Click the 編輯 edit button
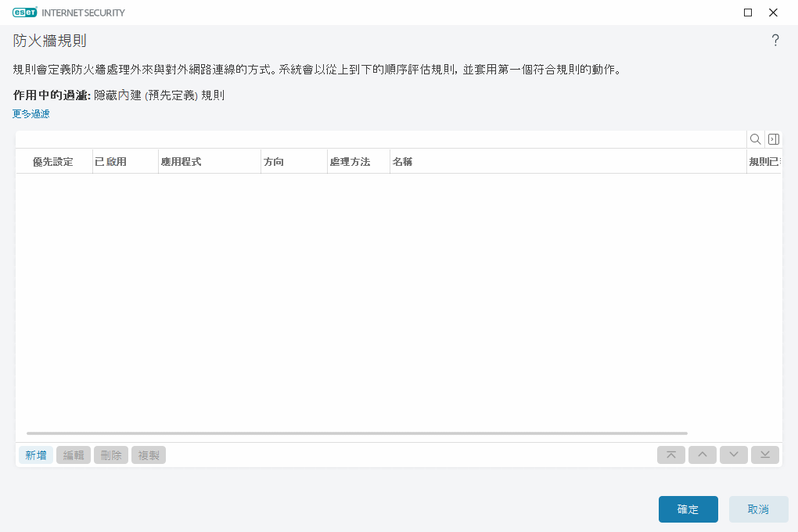798x532 pixels. pyautogui.click(x=73, y=455)
